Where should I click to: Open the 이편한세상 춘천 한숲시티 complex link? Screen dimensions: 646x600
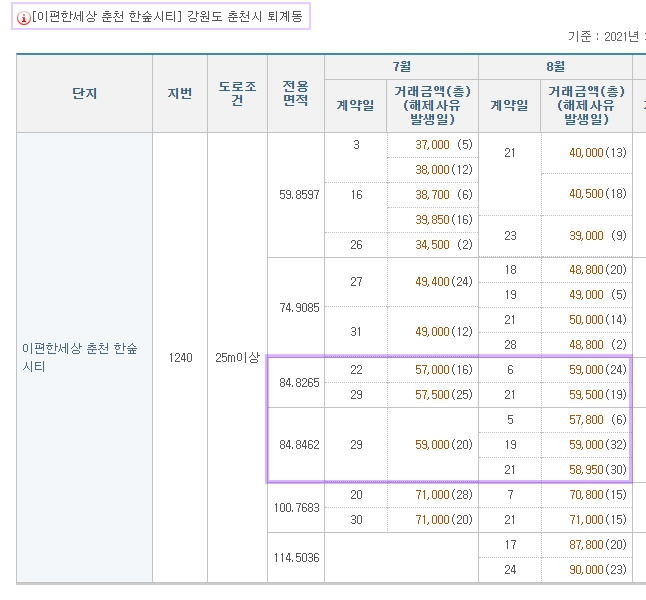[x=80, y=357]
